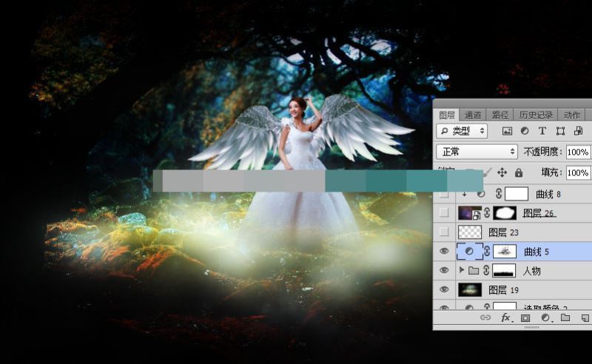Click the lock position (move arrows) icon
The image size is (592, 364).
[x=502, y=172]
